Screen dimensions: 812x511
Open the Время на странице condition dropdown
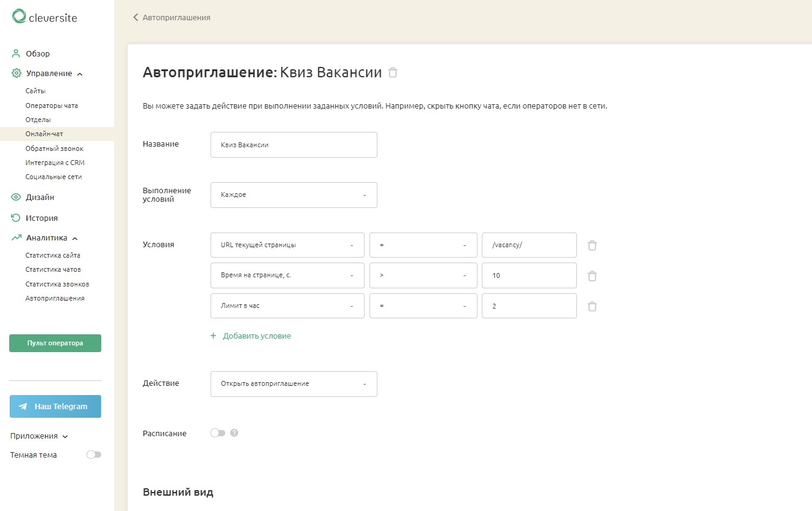pyautogui.click(x=287, y=275)
